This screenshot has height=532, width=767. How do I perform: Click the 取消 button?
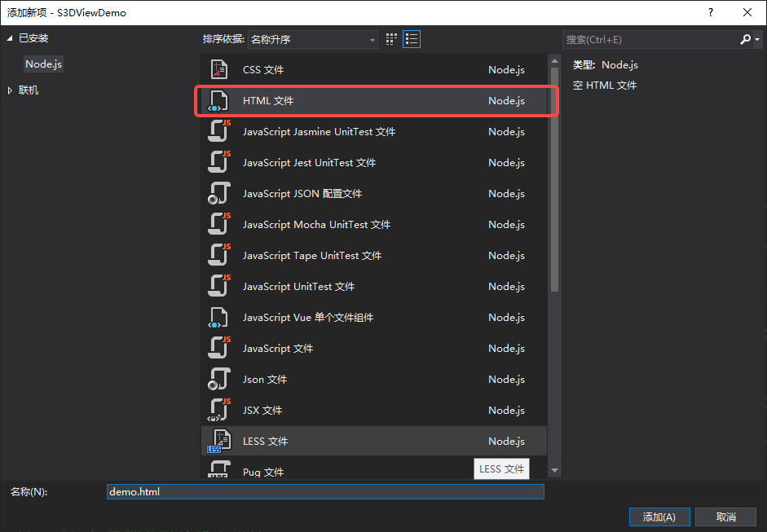coord(726,517)
